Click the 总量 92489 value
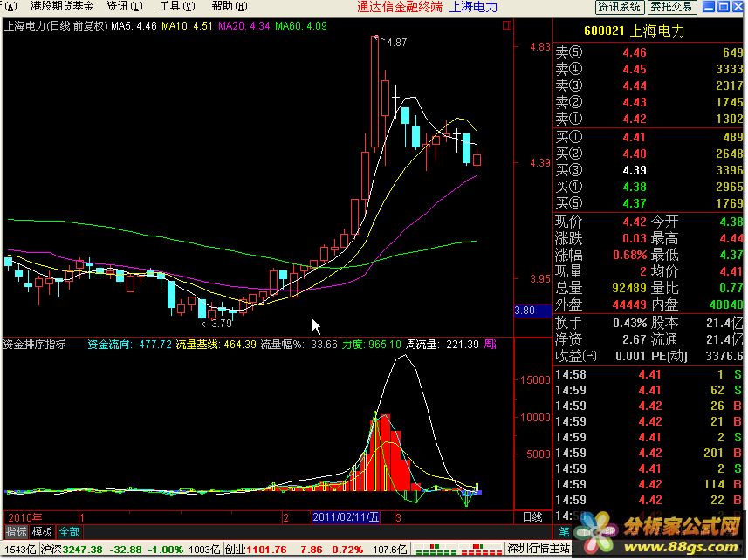The width and height of the screenshot is (748, 560). pyautogui.click(x=629, y=289)
